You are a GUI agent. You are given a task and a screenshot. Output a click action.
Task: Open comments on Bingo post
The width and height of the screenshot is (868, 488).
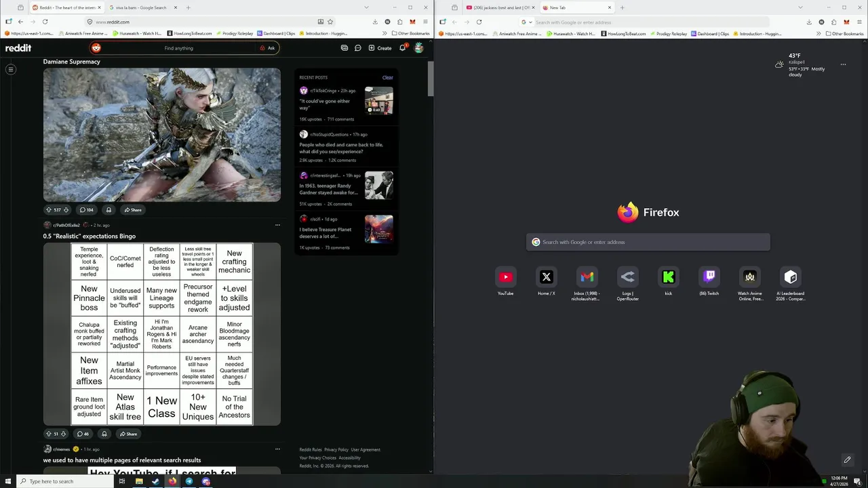pos(83,434)
